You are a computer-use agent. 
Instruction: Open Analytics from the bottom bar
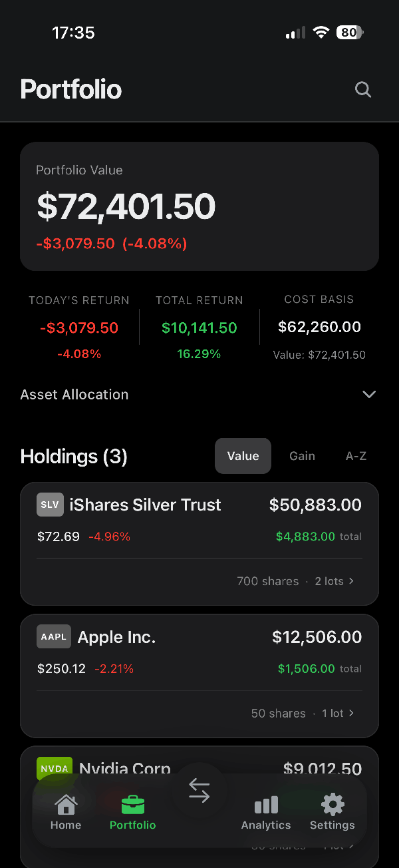265,811
